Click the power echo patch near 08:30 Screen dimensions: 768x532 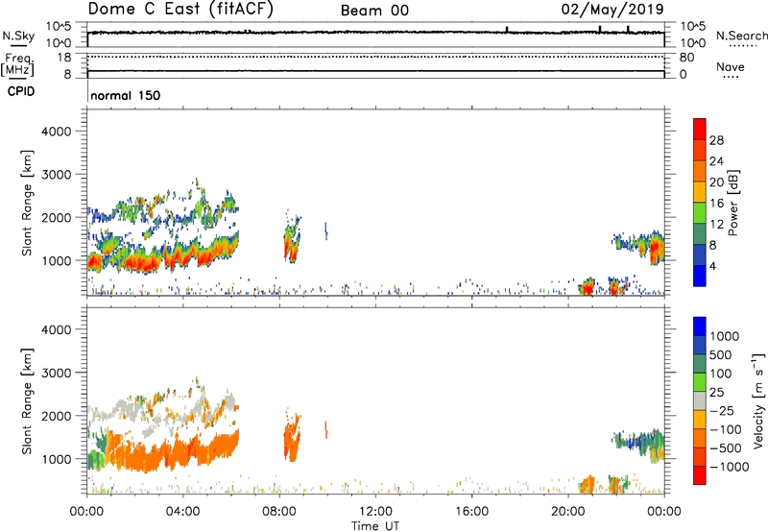[x=292, y=240]
